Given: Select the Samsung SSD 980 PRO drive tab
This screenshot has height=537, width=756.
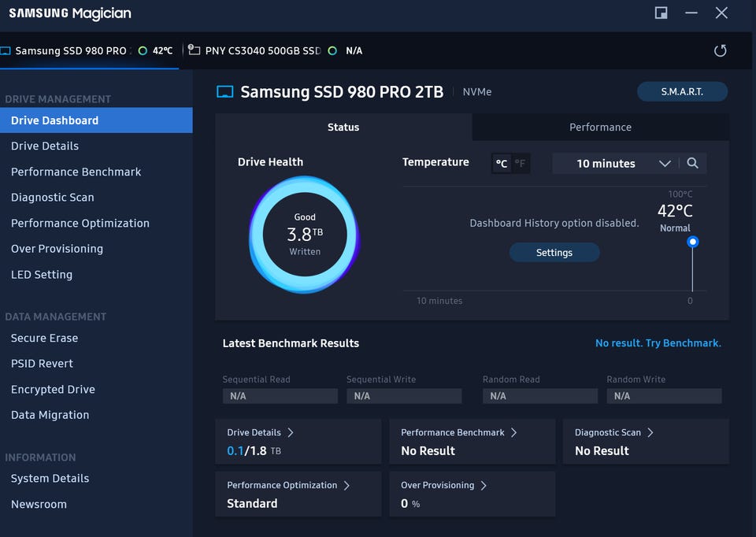Looking at the screenshot, I should click(x=89, y=50).
